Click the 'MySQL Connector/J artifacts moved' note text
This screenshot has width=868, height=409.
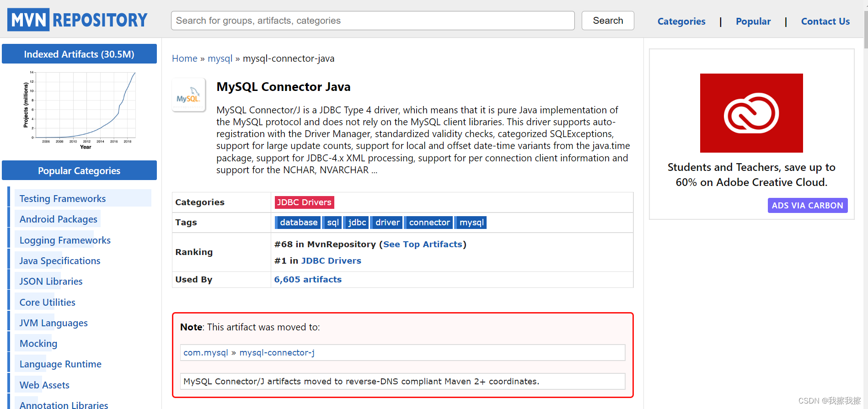point(361,382)
